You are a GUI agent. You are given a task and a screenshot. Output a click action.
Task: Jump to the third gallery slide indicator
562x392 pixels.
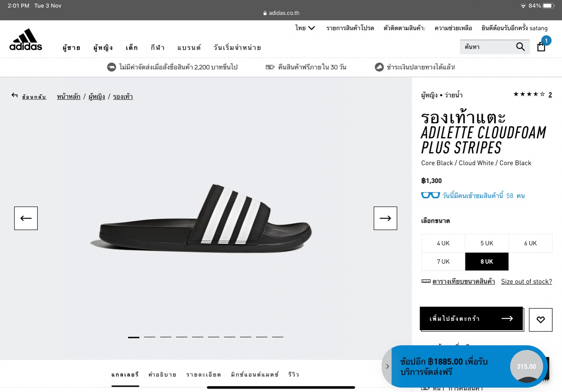pos(166,337)
